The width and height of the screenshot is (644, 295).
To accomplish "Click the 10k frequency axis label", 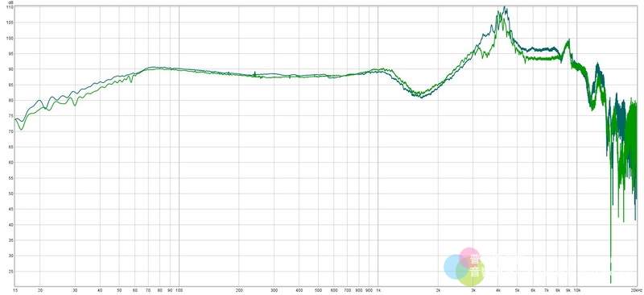I will coord(576,290).
